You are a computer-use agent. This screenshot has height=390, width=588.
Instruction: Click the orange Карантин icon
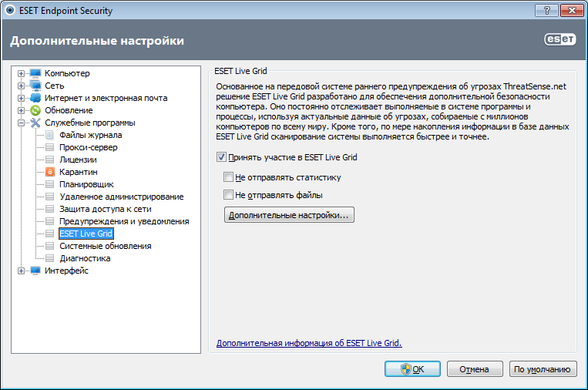pos(50,172)
